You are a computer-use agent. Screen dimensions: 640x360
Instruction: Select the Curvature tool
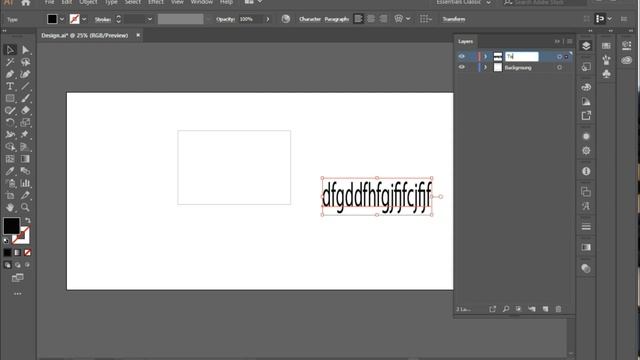click(25, 74)
